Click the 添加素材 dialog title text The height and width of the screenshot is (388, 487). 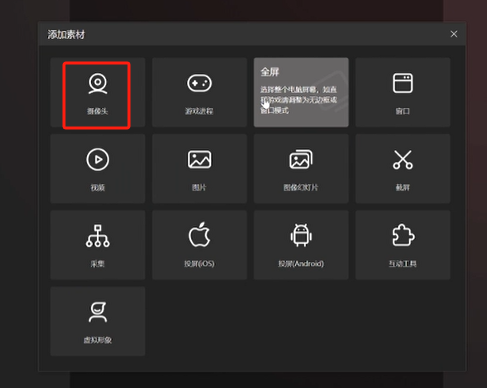(x=66, y=34)
